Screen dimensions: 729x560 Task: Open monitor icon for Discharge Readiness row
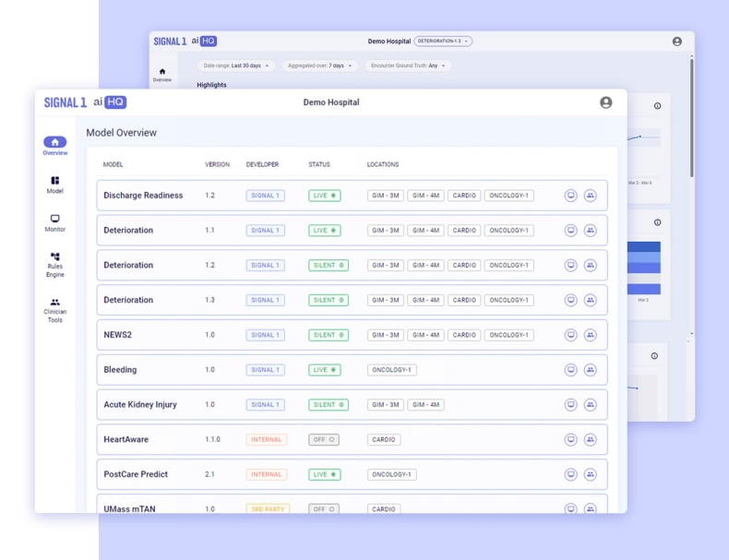571,196
